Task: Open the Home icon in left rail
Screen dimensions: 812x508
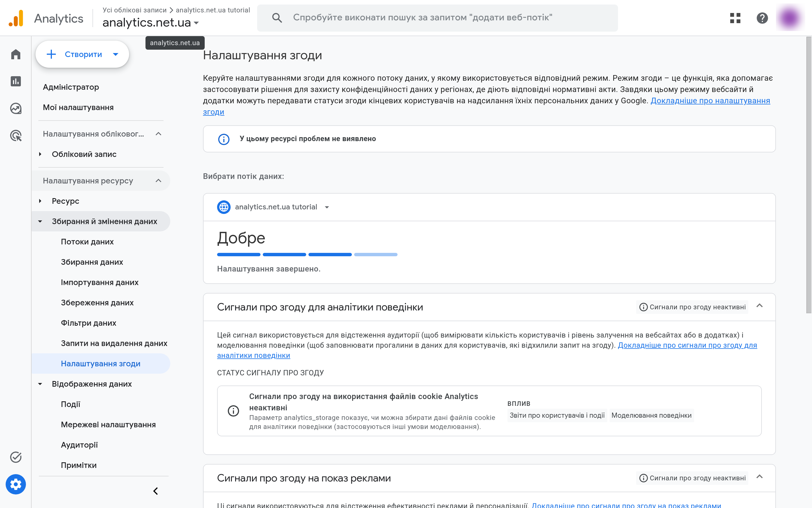Action: [x=16, y=54]
